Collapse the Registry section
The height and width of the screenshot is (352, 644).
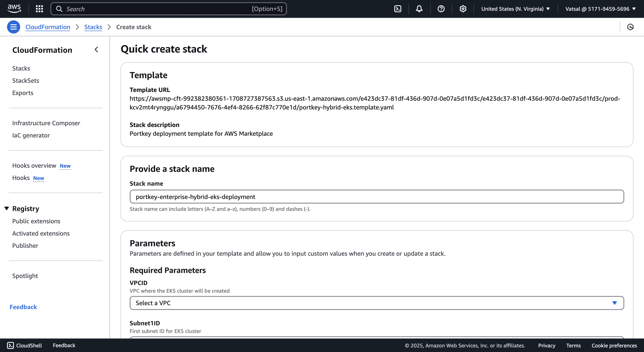click(x=7, y=208)
